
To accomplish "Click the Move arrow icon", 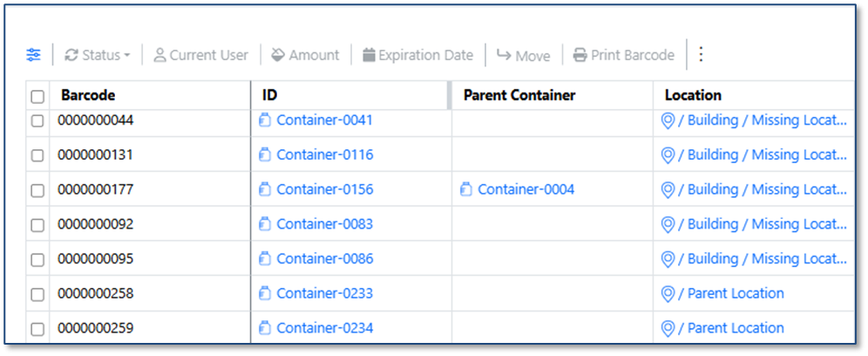I will 503,55.
